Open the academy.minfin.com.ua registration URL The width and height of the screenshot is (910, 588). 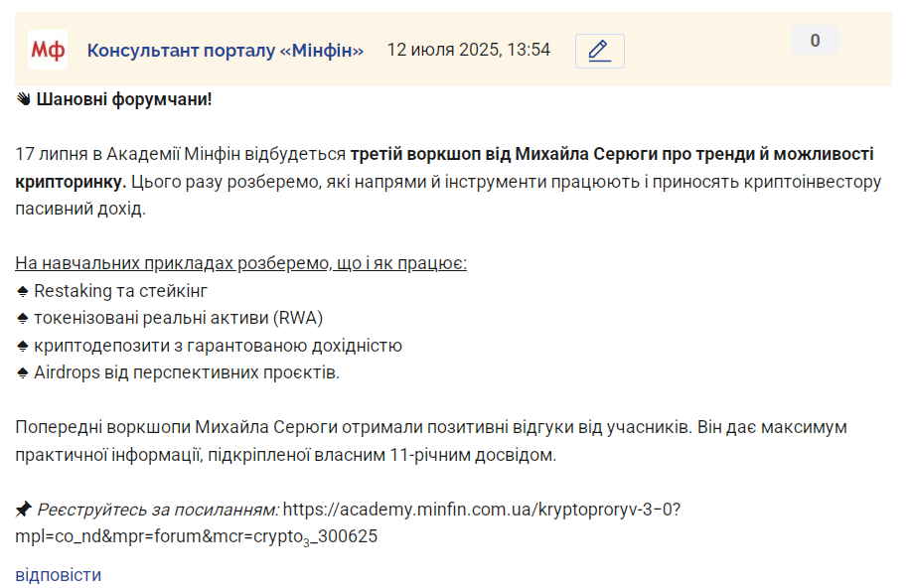(349, 522)
